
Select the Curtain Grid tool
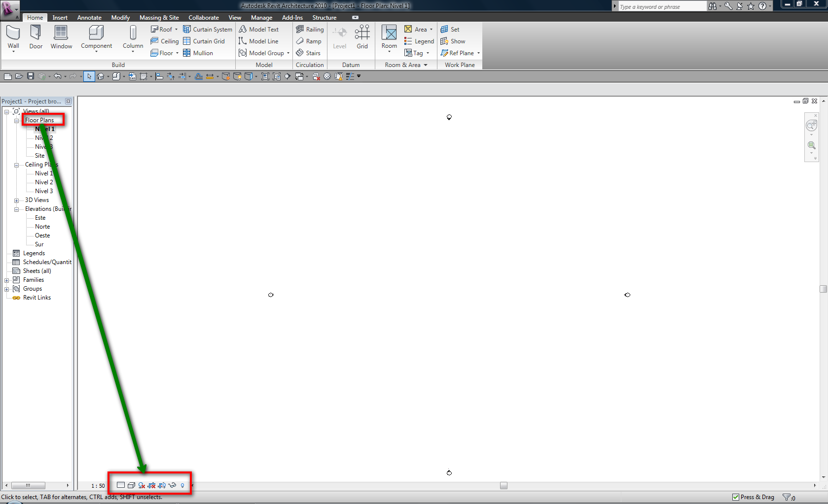[x=204, y=41]
